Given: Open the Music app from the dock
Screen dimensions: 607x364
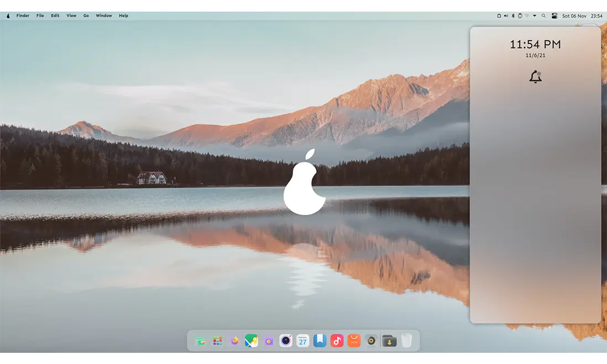Looking at the screenshot, I should [337, 341].
